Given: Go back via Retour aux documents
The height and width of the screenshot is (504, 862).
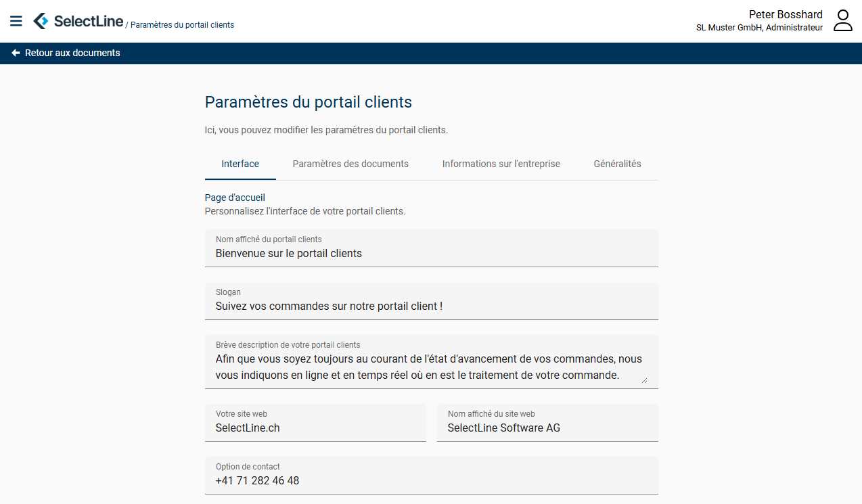Looking at the screenshot, I should click(x=72, y=53).
